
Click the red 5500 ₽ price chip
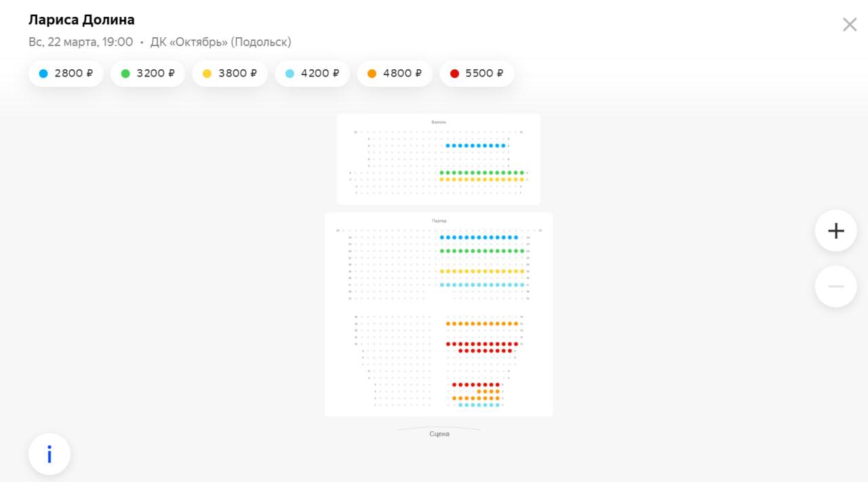coord(477,73)
